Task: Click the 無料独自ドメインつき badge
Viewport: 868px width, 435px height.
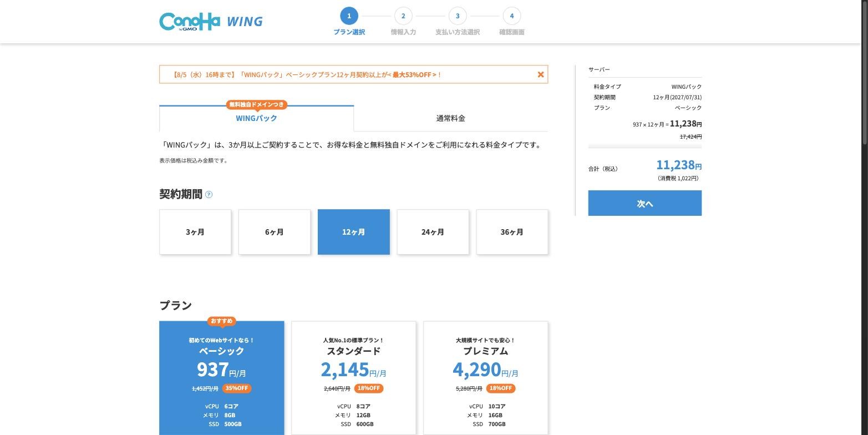Action: click(256, 104)
